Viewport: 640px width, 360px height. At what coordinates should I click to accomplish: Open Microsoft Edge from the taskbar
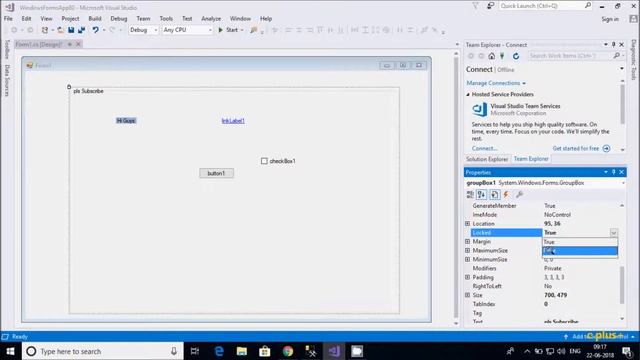[219, 351]
